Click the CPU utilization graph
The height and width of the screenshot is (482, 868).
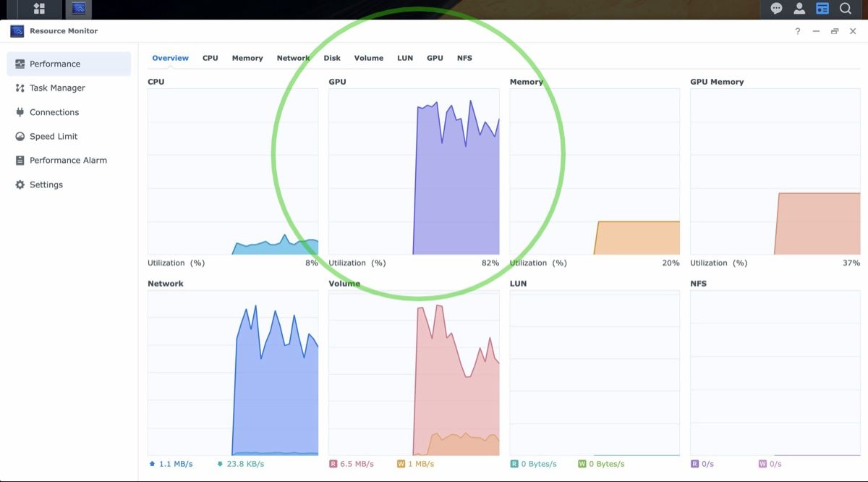click(x=233, y=172)
